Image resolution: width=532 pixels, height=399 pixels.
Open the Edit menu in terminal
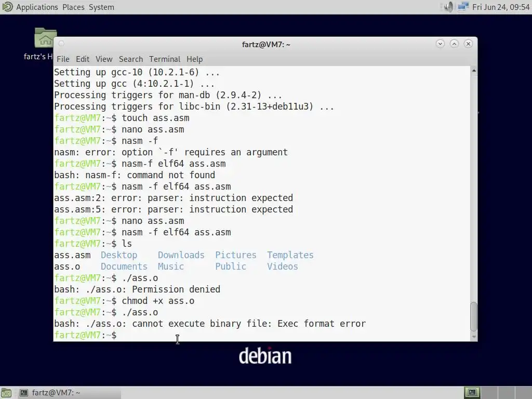[83, 59]
